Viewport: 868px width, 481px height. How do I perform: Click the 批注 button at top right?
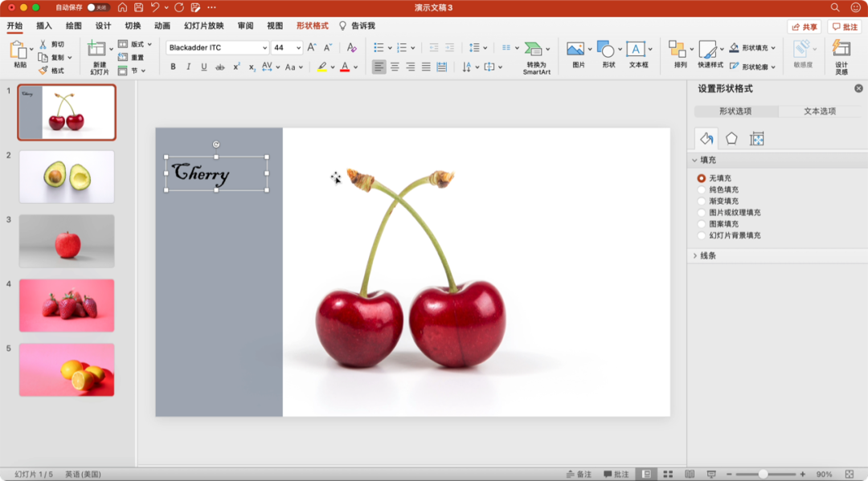tap(845, 26)
